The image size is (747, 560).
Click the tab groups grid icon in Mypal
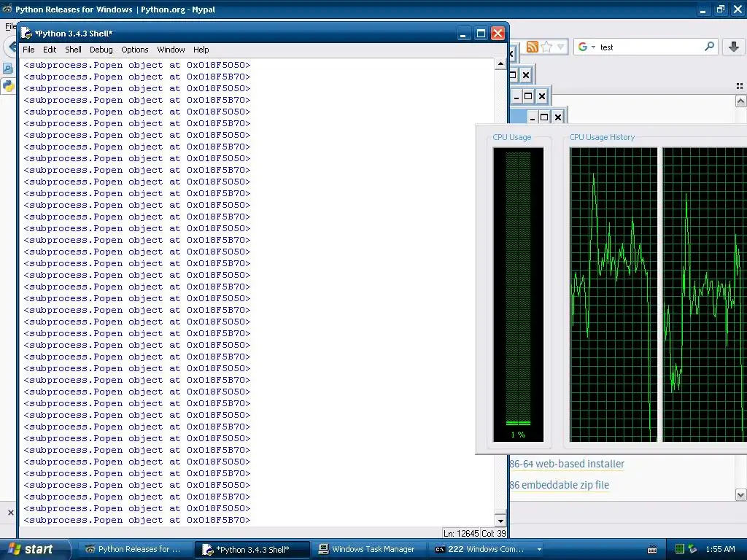tap(740, 86)
